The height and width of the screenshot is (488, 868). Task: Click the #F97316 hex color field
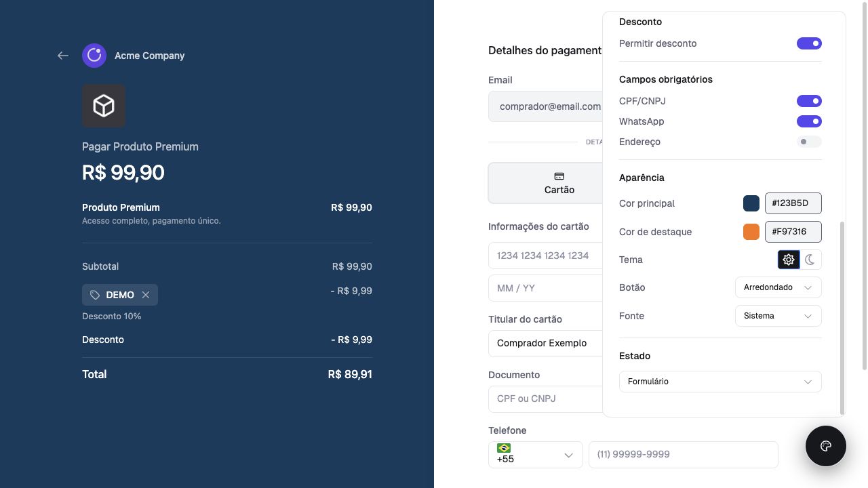click(793, 232)
